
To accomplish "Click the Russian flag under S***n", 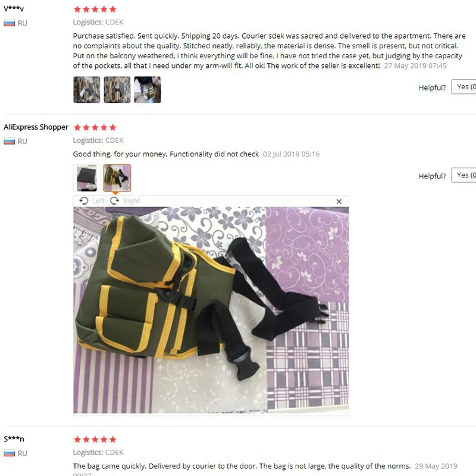I will point(10,453).
